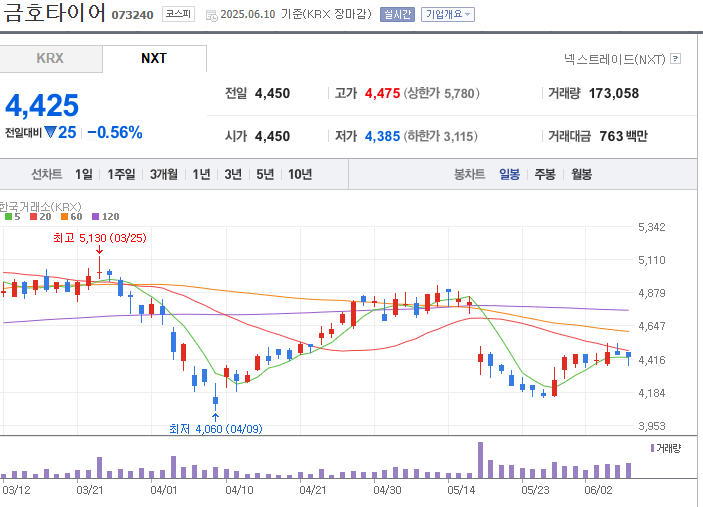Click the 상한가 5,780 upper limit text
Screen dimensions: 703x507
[x=442, y=93]
